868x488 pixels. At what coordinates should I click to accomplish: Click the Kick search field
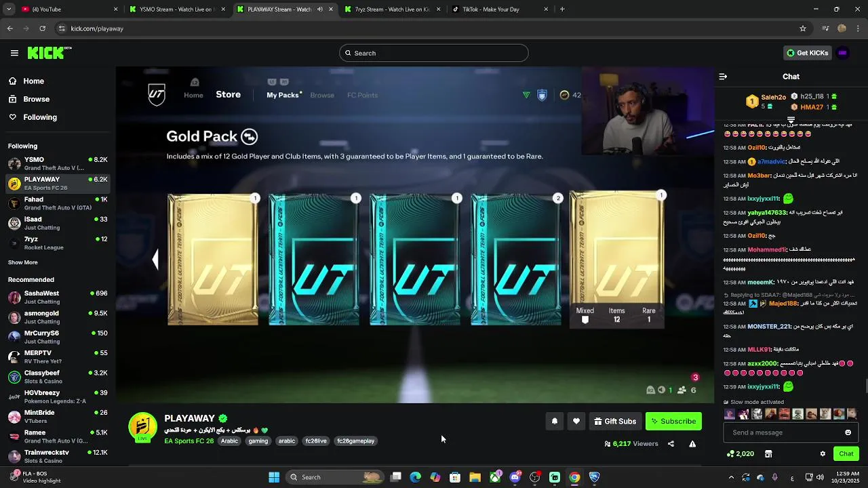pyautogui.click(x=434, y=53)
